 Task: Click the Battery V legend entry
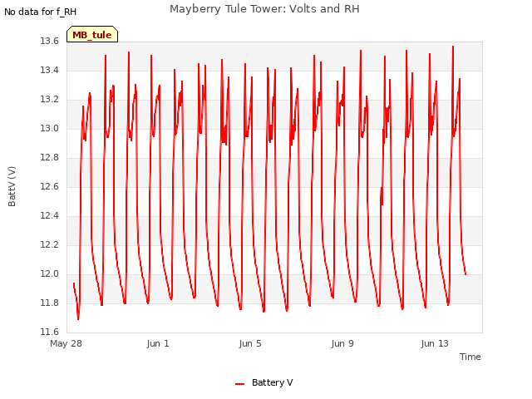264,382
